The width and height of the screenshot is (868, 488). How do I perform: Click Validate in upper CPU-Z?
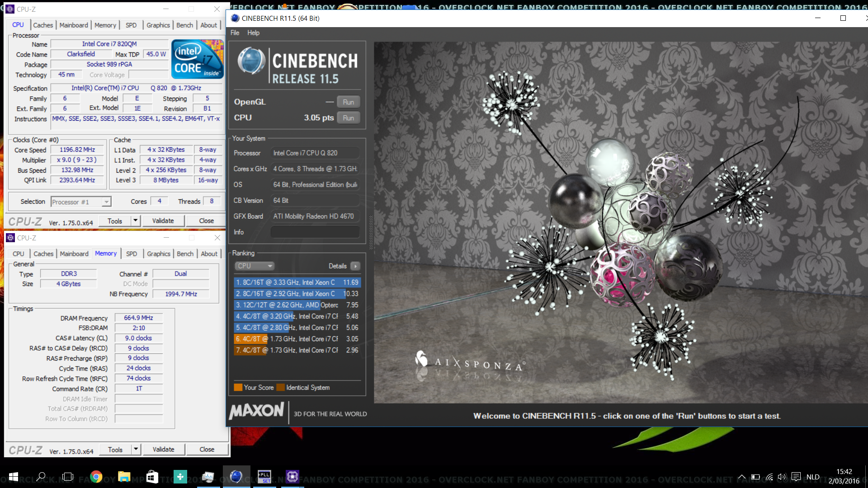163,221
